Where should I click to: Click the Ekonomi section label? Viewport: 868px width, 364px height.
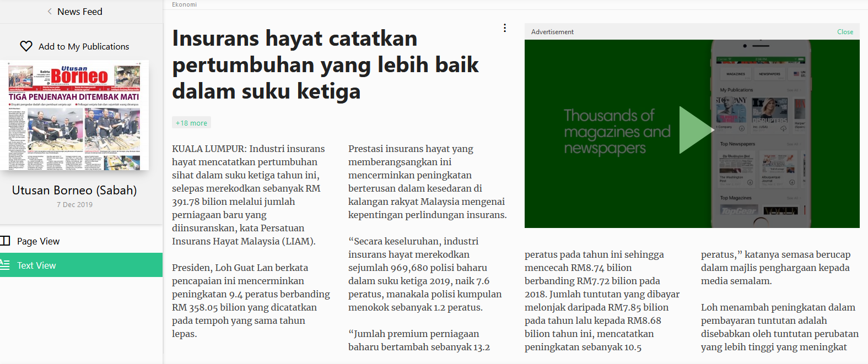tap(184, 4)
